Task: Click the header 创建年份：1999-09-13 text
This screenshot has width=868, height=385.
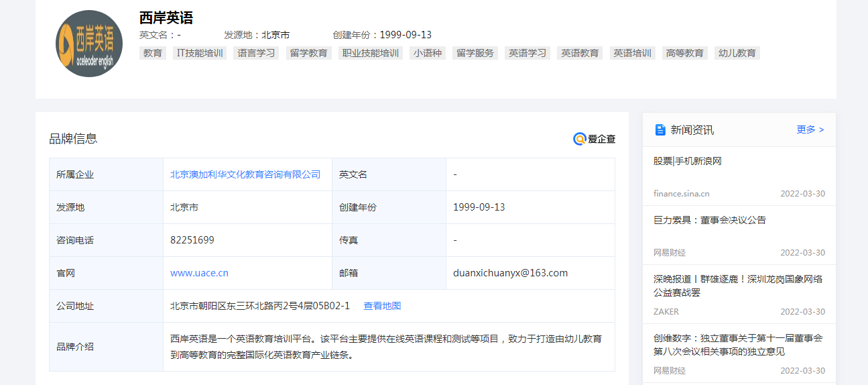Action: [382, 35]
